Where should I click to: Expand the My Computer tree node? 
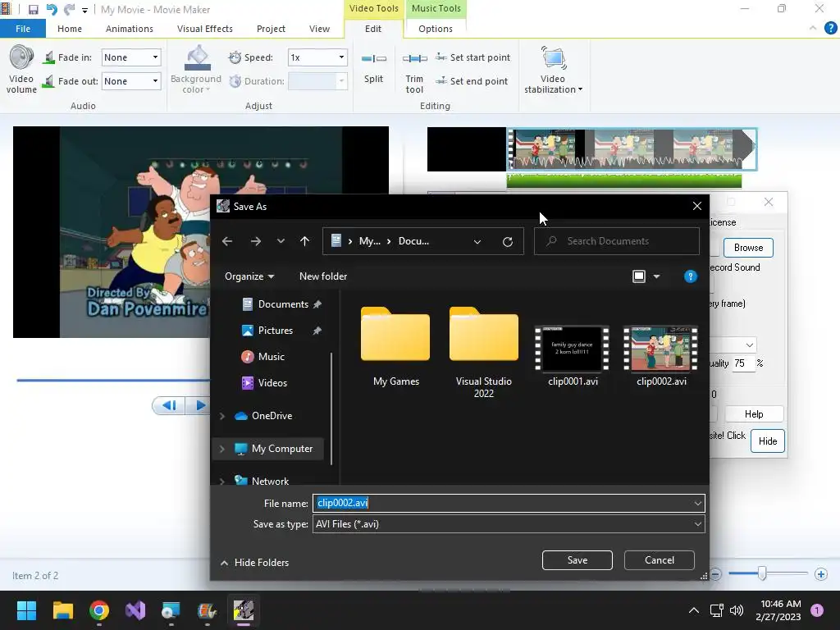click(222, 449)
